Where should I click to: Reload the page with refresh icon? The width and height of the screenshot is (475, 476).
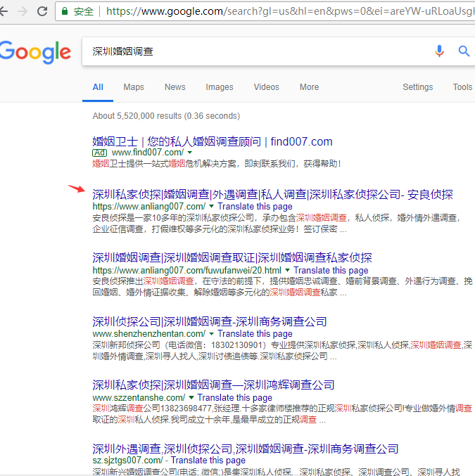tap(42, 11)
